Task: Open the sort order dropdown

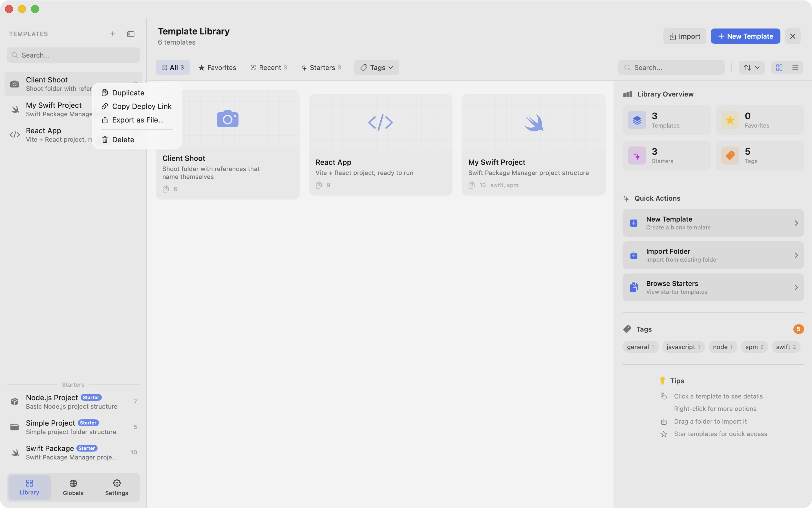Action: pos(751,67)
